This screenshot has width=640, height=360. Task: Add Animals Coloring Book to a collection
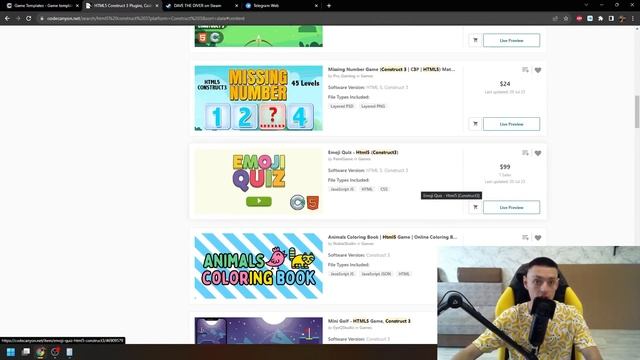coord(525,238)
